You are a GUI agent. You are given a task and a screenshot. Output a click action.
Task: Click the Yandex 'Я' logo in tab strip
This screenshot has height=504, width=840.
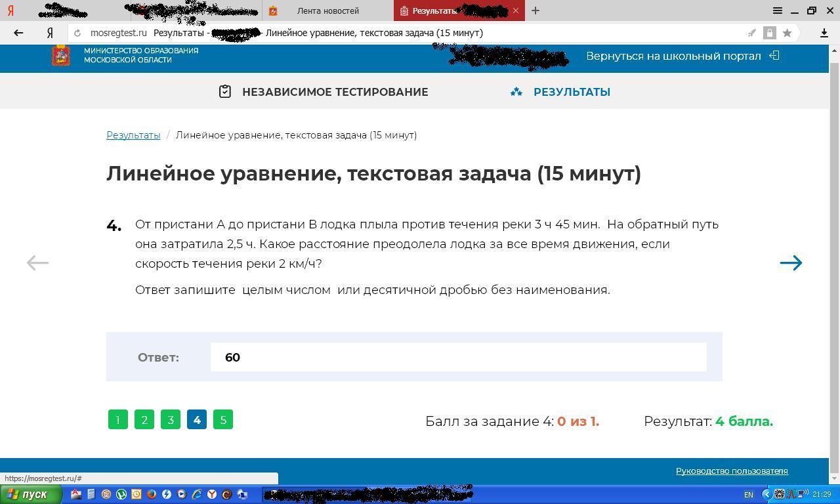pos(11,10)
